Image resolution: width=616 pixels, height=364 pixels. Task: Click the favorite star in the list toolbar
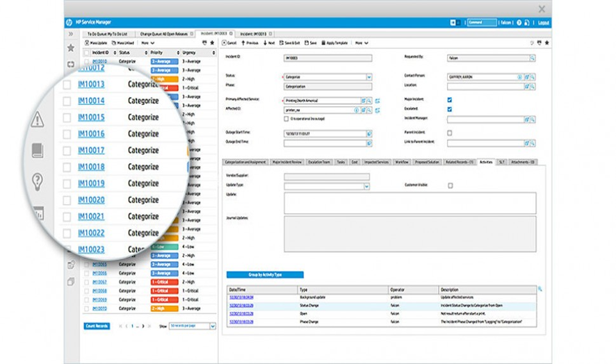click(x=212, y=43)
